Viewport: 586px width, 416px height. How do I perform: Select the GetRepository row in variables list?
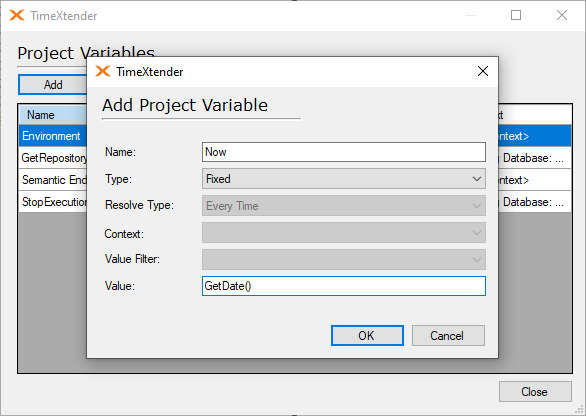(x=53, y=158)
